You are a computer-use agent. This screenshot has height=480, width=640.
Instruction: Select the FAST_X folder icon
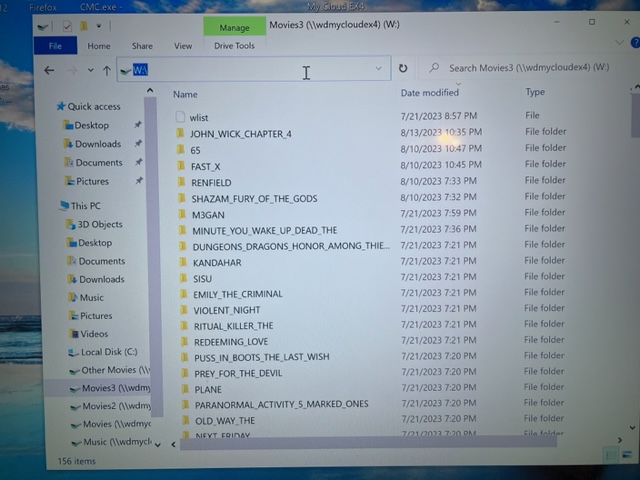(x=181, y=166)
